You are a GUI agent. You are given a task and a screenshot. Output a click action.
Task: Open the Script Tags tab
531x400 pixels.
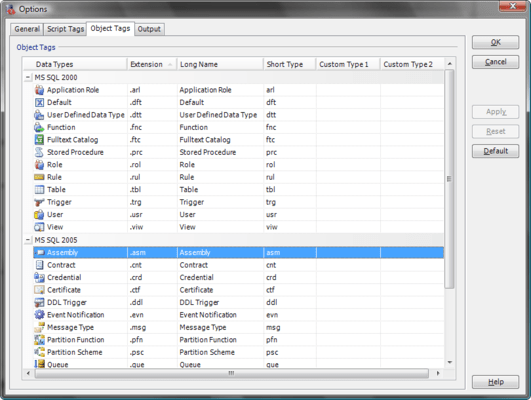click(65, 29)
